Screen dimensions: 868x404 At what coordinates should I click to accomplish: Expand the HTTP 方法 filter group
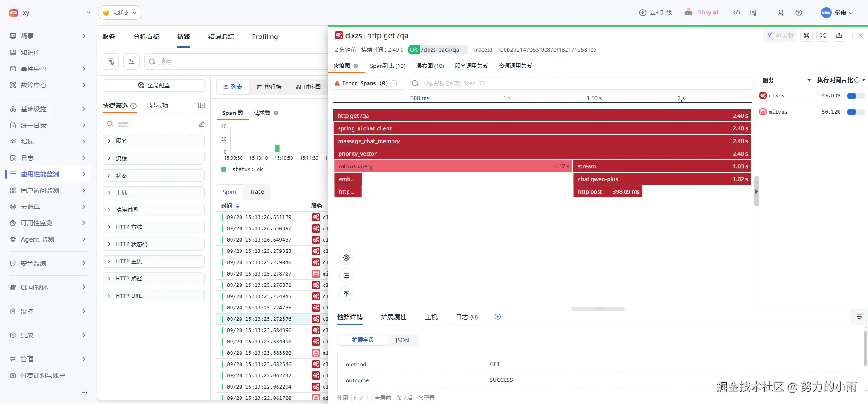154,227
